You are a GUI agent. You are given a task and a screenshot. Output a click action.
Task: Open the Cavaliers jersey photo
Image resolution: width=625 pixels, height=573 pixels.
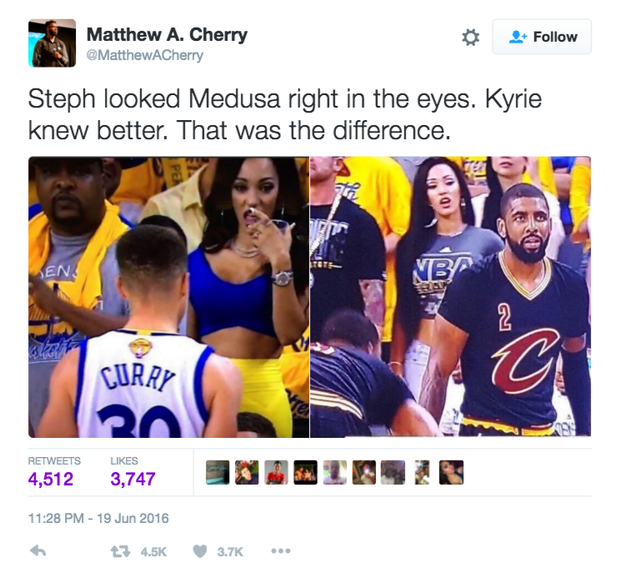tap(450, 297)
